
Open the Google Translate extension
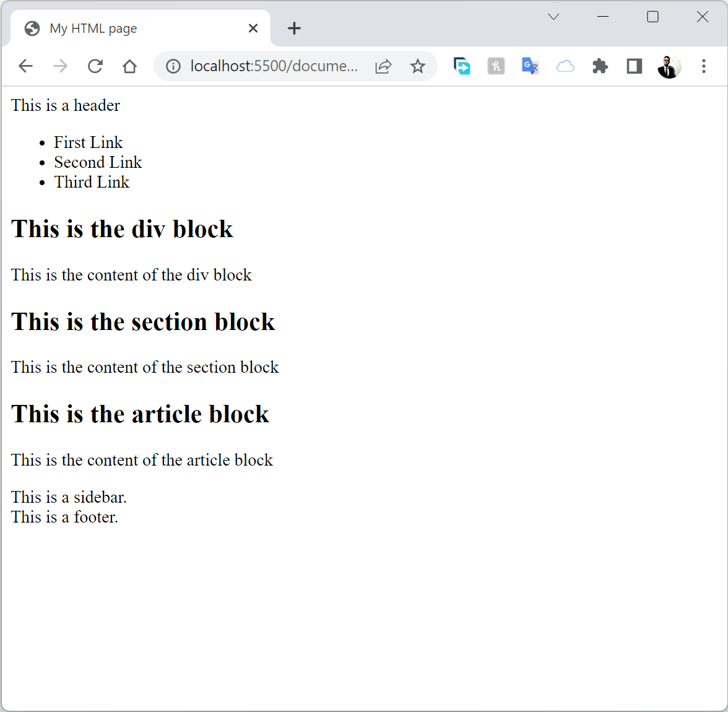[x=530, y=66]
